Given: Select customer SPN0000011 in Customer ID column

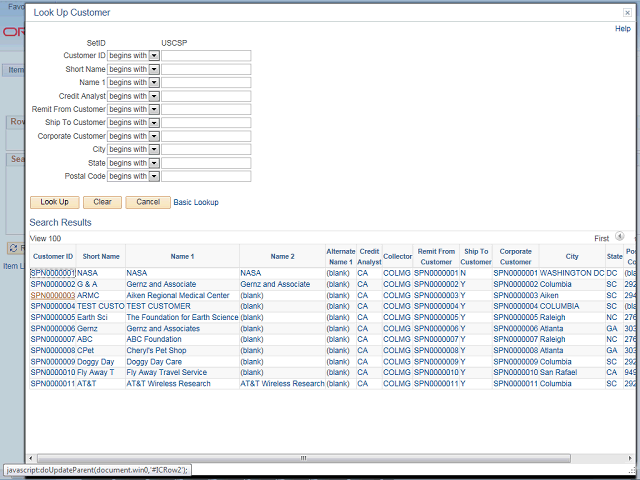Looking at the screenshot, I should click(x=53, y=384).
